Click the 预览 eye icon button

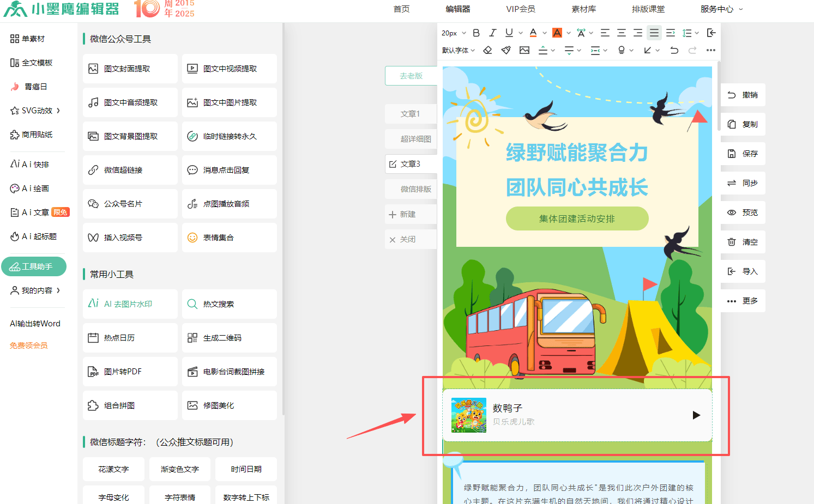(743, 212)
